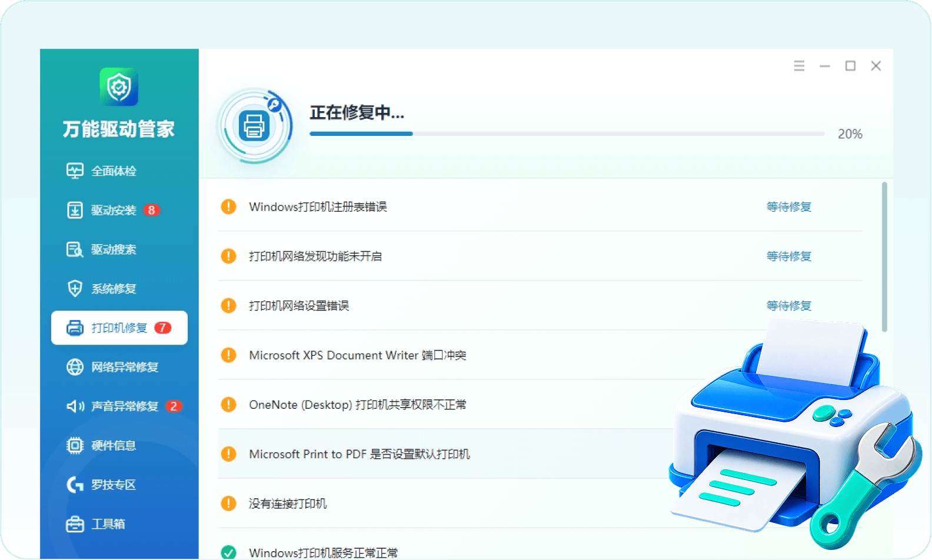Click 等待修复 for 打印机网络发现功能未开启
This screenshot has width=932, height=560.
pyautogui.click(x=789, y=256)
